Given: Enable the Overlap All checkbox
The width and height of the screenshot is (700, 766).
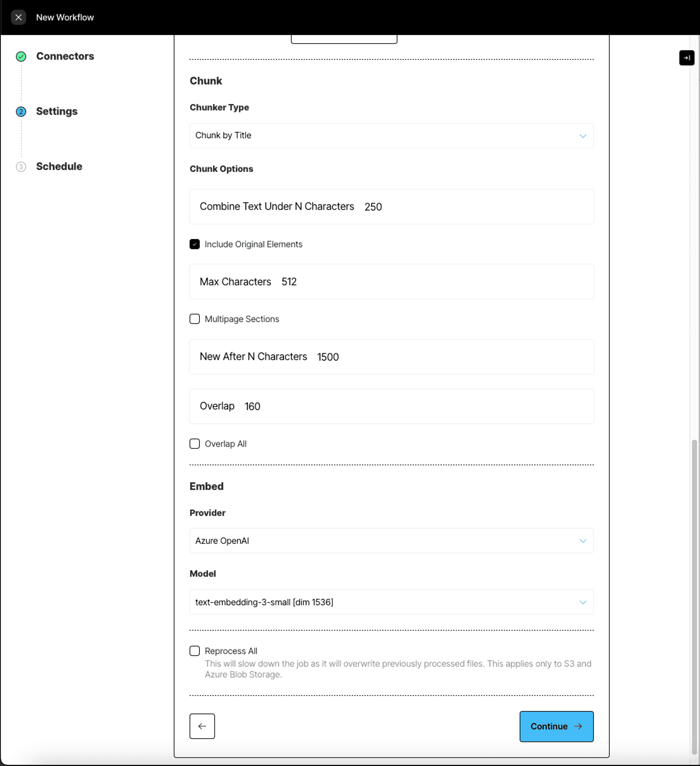Looking at the screenshot, I should [x=194, y=444].
